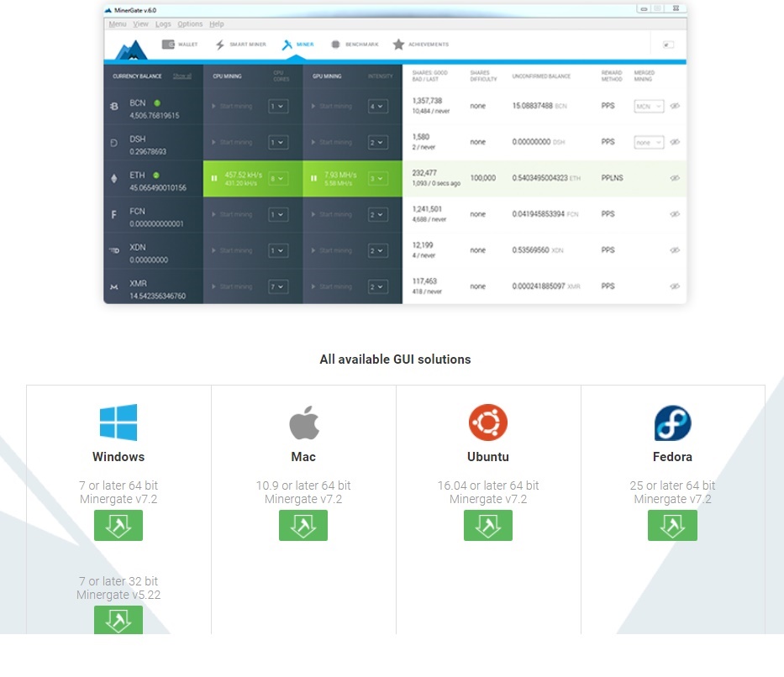Download Minergate v7.2 for Mac
Image resolution: width=784 pixels, height=677 pixels.
tap(303, 525)
